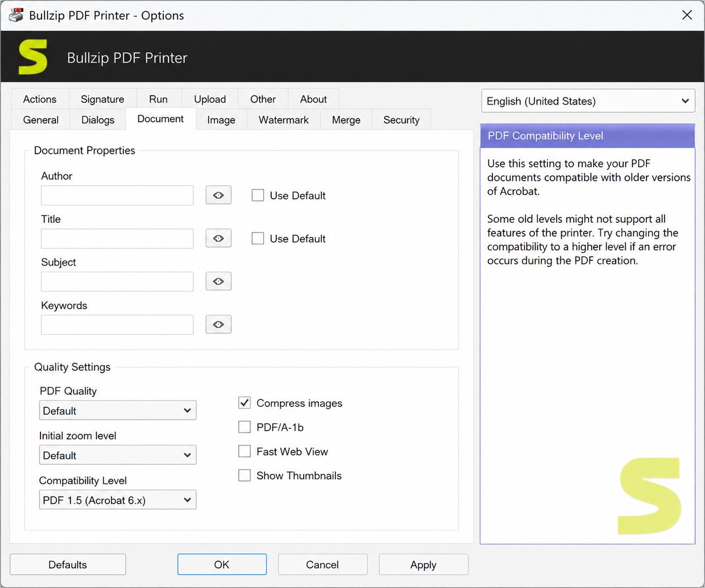Click the Apply button
The width and height of the screenshot is (705, 588).
423,564
